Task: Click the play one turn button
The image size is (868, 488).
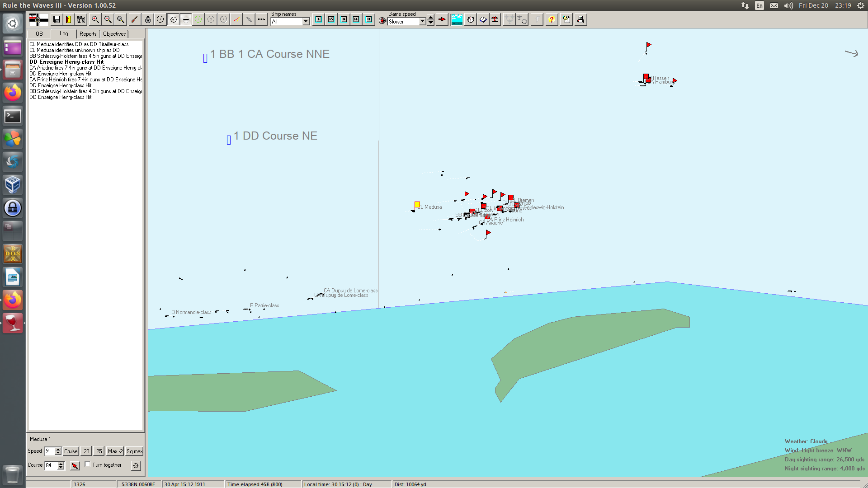Action: pos(319,19)
